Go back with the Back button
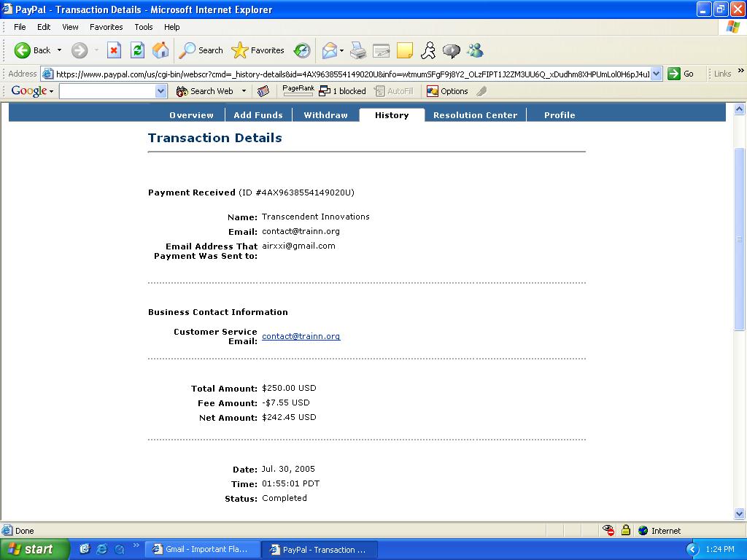The image size is (747, 560). point(32,50)
